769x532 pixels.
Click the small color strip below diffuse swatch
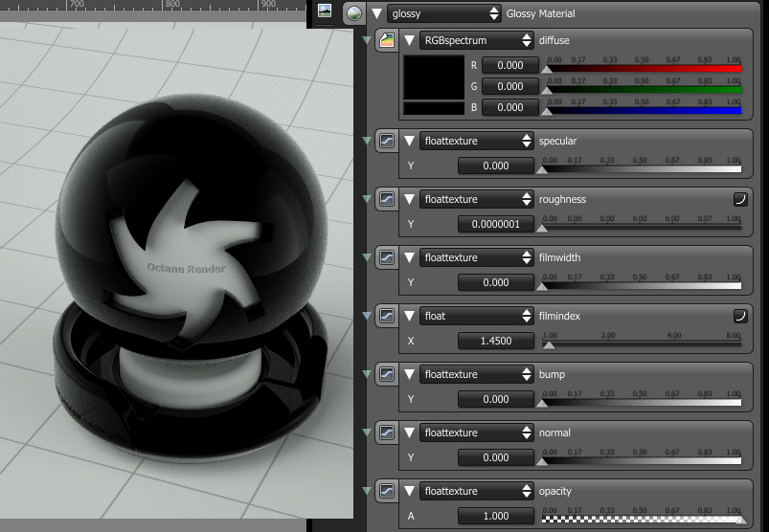[434, 108]
